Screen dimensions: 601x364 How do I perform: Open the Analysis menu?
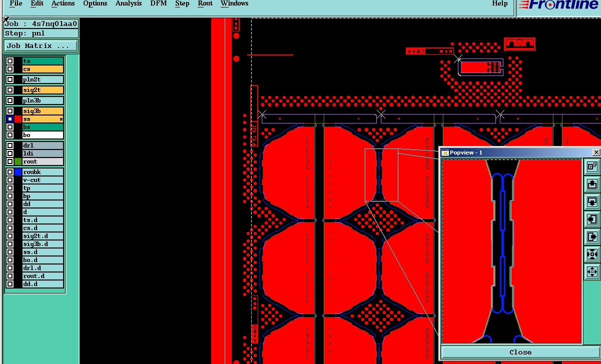tap(129, 3)
